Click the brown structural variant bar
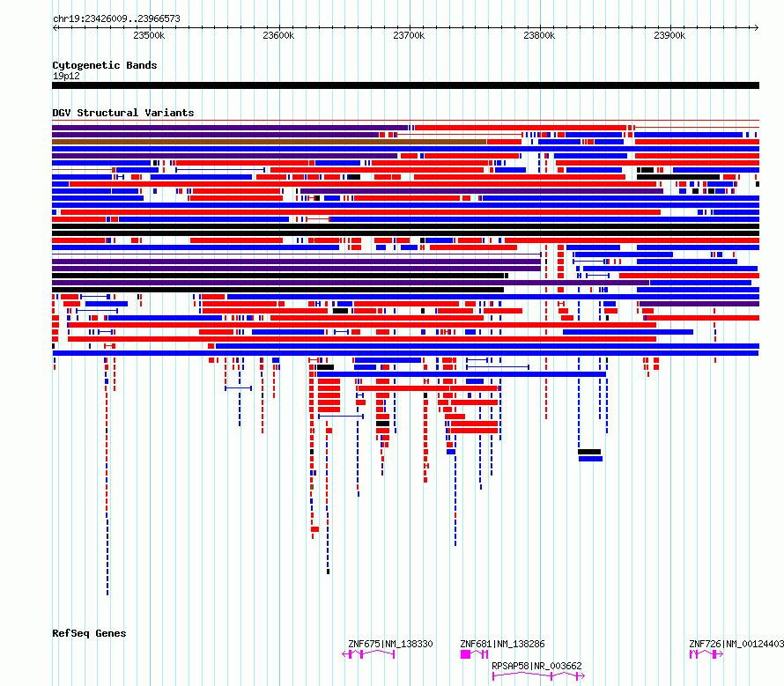Image resolution: width=784 pixels, height=686 pixels. (269, 142)
